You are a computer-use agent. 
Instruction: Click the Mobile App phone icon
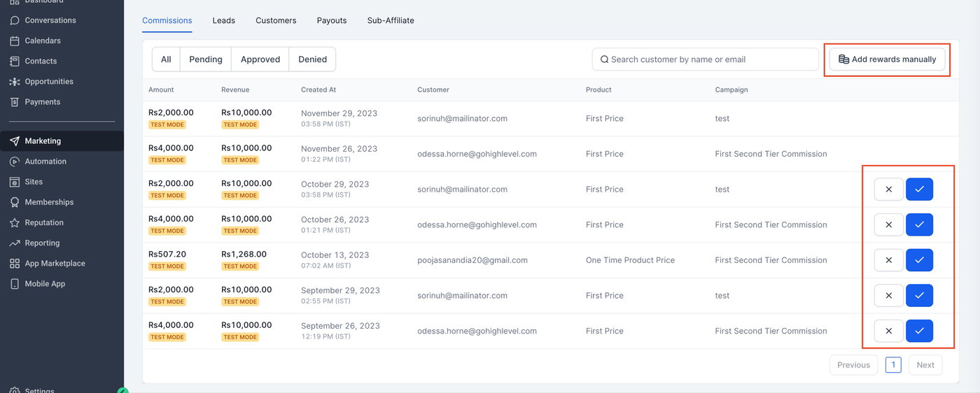click(14, 284)
